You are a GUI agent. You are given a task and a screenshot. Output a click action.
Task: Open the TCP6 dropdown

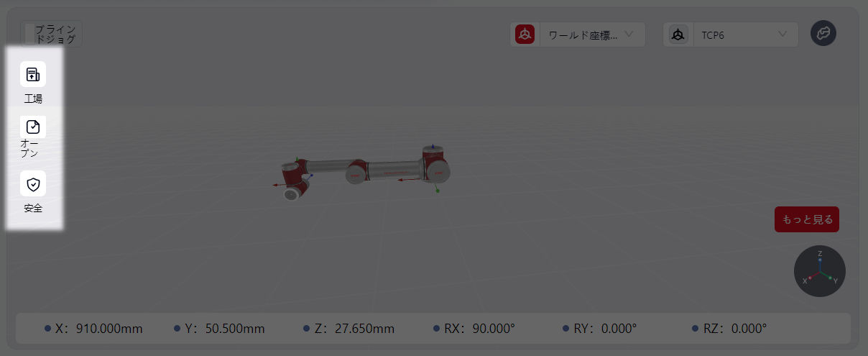[x=744, y=35]
